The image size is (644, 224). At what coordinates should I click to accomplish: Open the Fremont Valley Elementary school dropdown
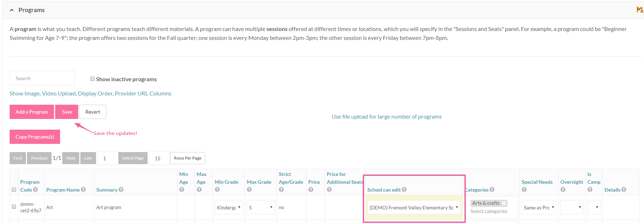[x=414, y=207]
